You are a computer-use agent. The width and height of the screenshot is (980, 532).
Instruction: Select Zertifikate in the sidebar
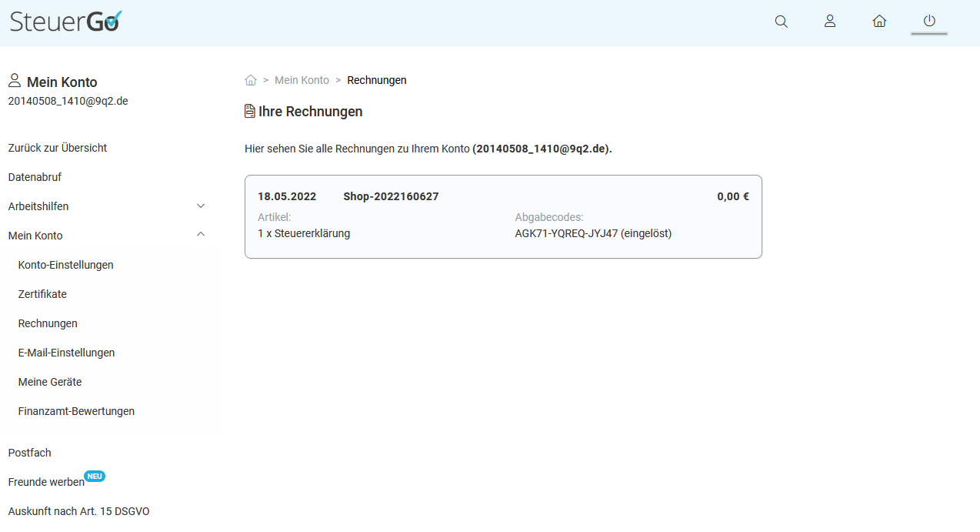42,294
